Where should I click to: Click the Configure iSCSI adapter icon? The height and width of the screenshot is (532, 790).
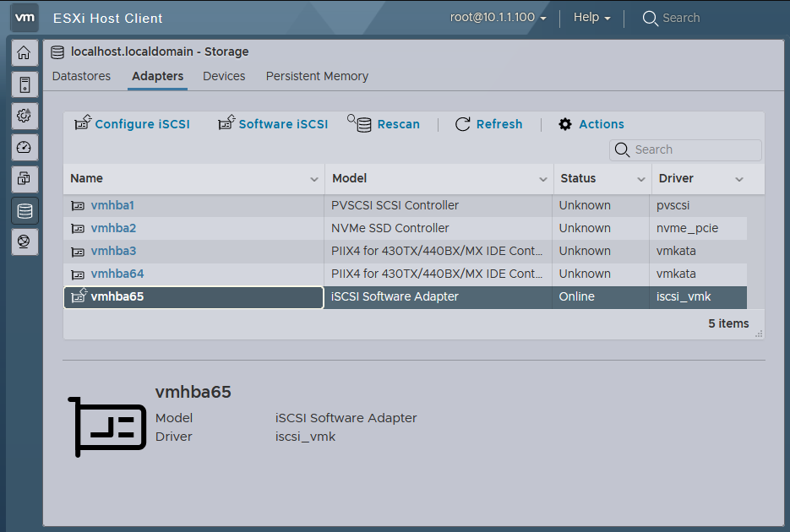[x=83, y=122]
